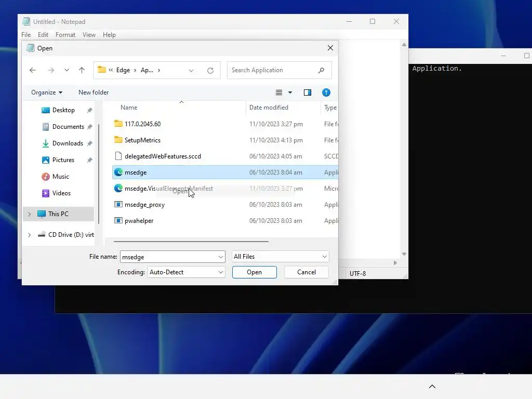Click the 06/10/2023 8:04 am date cell
Viewport: 532px width, 399px height.
click(275, 172)
